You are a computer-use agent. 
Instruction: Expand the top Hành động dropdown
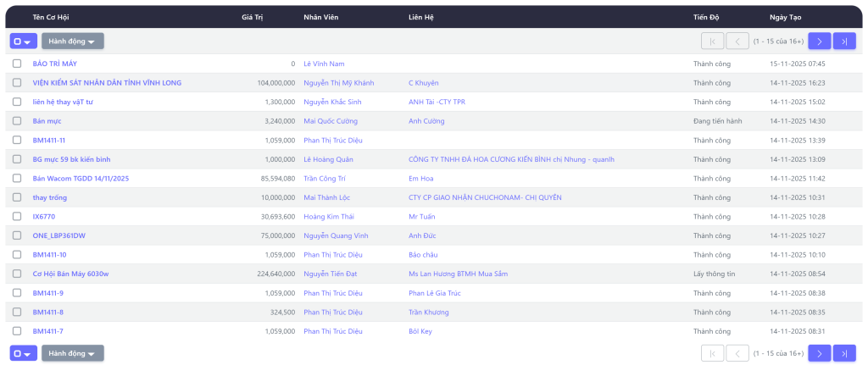tap(72, 41)
